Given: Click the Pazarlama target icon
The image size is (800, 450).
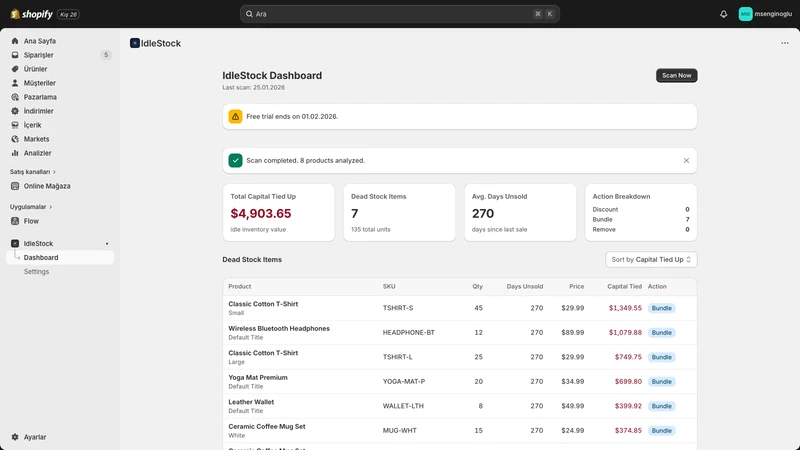Looking at the screenshot, I should pyautogui.click(x=15, y=97).
